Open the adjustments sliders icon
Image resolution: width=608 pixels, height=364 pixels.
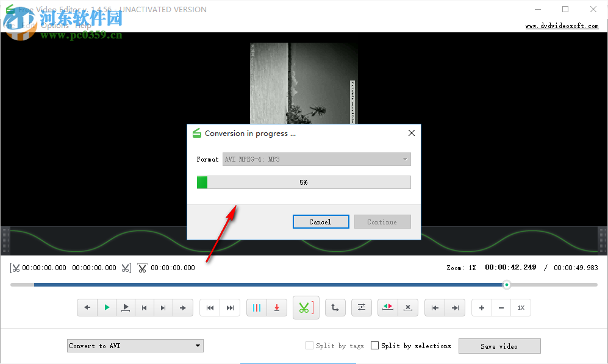[361, 307]
